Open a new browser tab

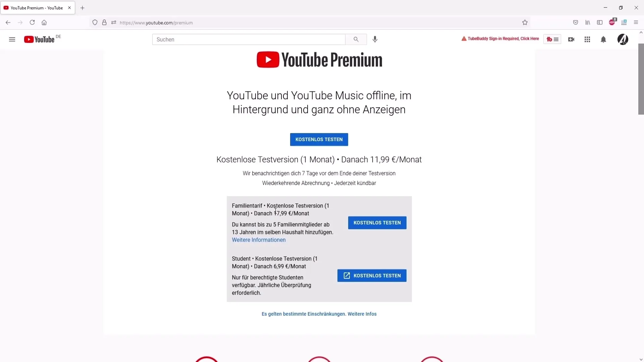point(83,8)
